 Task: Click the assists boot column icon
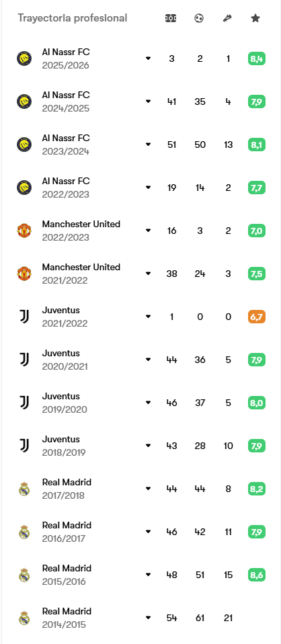pyautogui.click(x=227, y=18)
